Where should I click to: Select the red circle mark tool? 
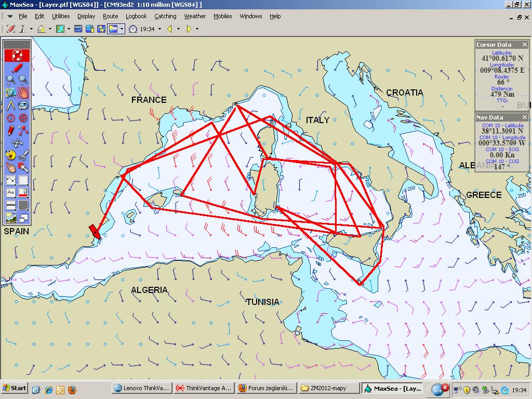click(x=10, y=118)
